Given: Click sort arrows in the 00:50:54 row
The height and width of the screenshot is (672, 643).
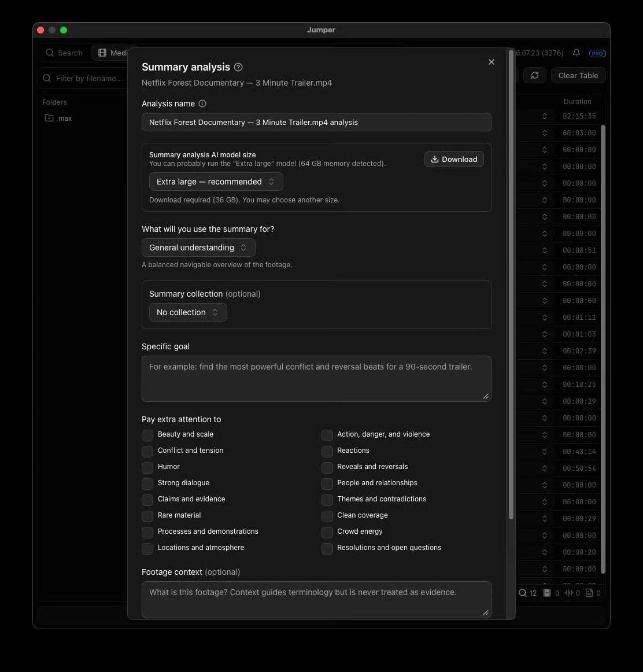Looking at the screenshot, I should [x=545, y=468].
